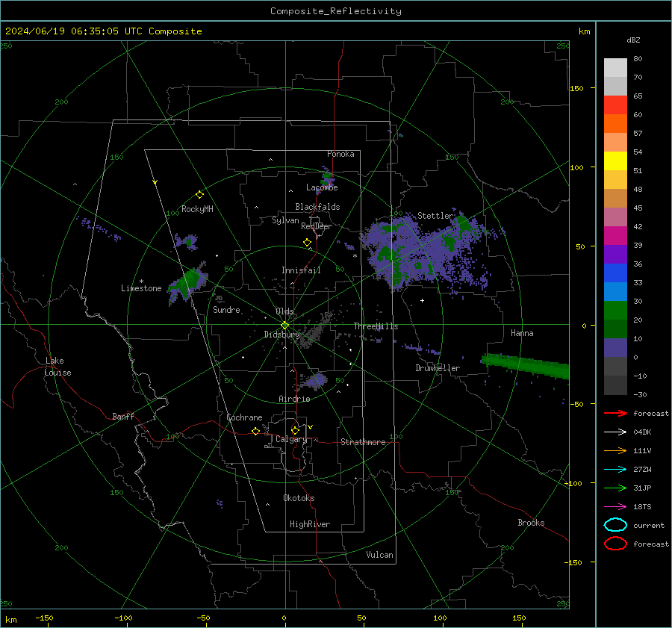
Task: Click the ThreeHills label
Action: pos(376,326)
